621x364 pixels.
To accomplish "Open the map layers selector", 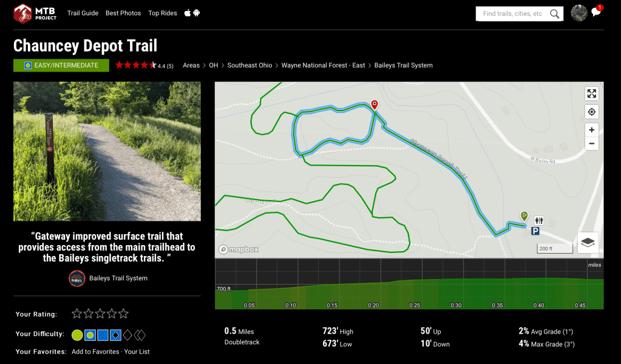I will (x=588, y=243).
